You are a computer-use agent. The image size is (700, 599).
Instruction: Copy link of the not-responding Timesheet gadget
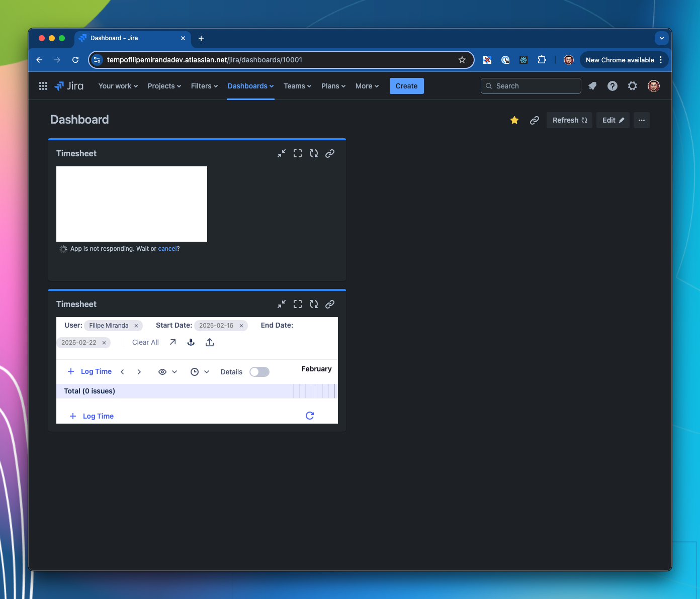[x=330, y=153]
